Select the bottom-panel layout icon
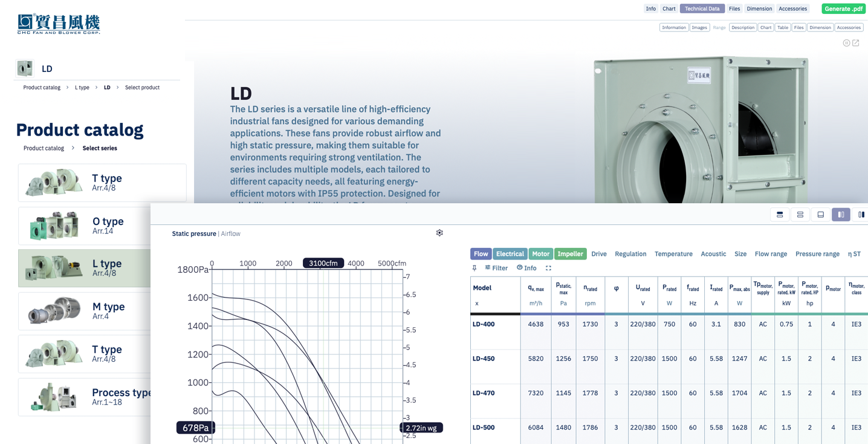 [x=821, y=215]
